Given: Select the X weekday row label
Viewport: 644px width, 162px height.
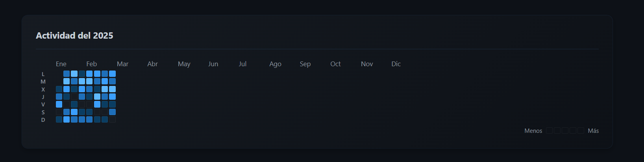Looking at the screenshot, I should pos(43,89).
